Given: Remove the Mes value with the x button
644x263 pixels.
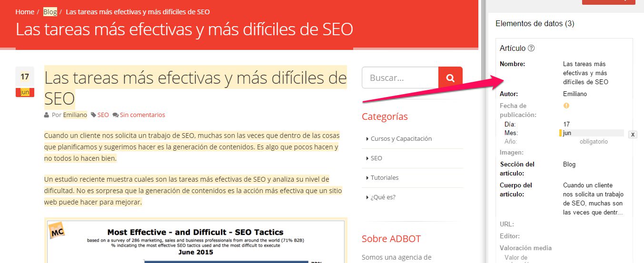Looking at the screenshot, I should (x=633, y=135).
